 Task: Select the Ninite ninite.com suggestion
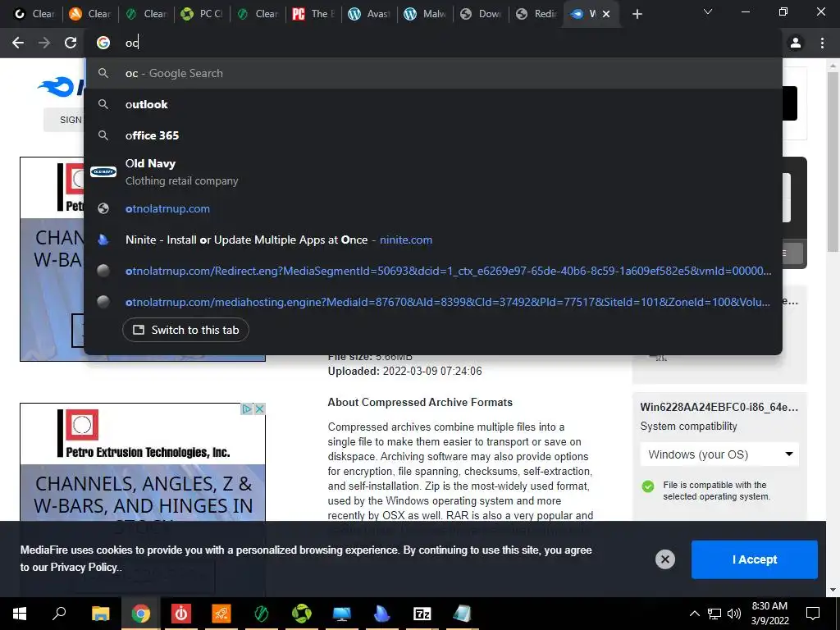click(433, 240)
